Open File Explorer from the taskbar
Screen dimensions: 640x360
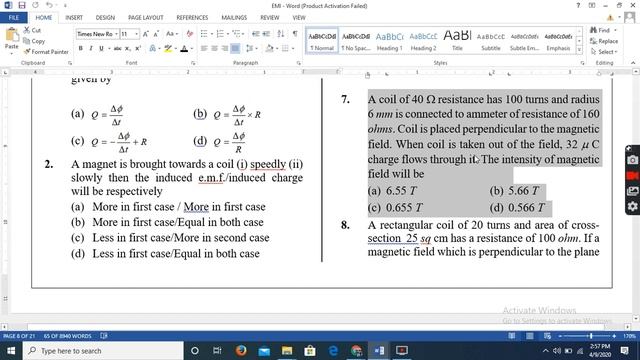[x=287, y=351]
